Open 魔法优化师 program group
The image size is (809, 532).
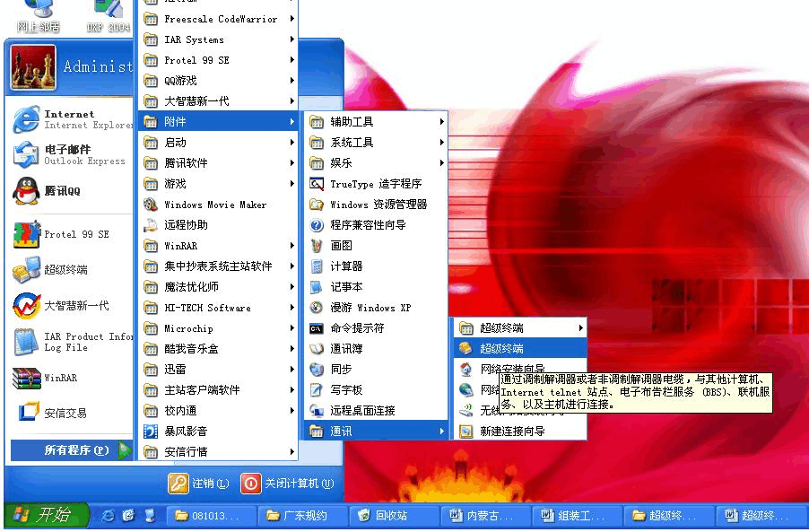click(218, 287)
